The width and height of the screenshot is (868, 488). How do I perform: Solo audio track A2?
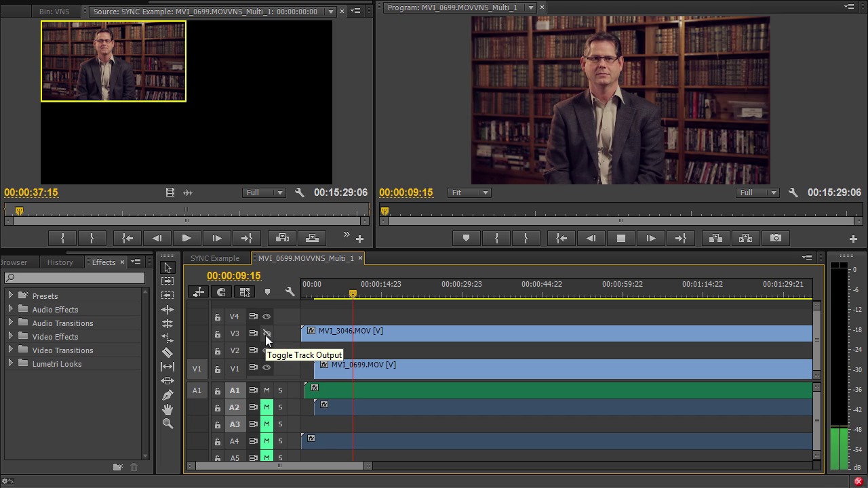(x=280, y=407)
